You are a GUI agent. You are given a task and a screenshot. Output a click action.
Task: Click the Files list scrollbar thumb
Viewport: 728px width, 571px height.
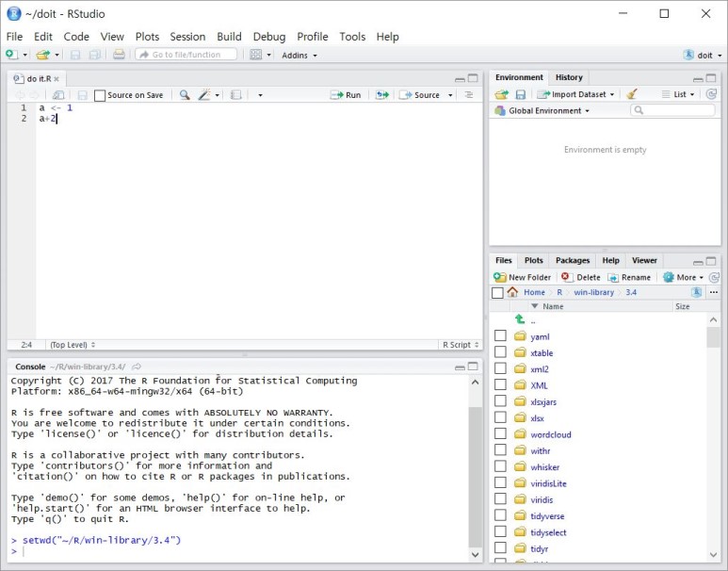[713, 337]
